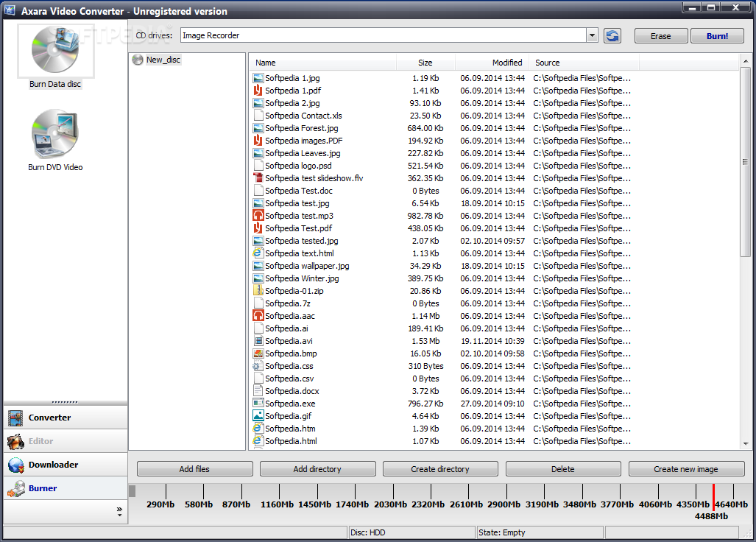Click the scroll down arrow of file list

(746, 443)
